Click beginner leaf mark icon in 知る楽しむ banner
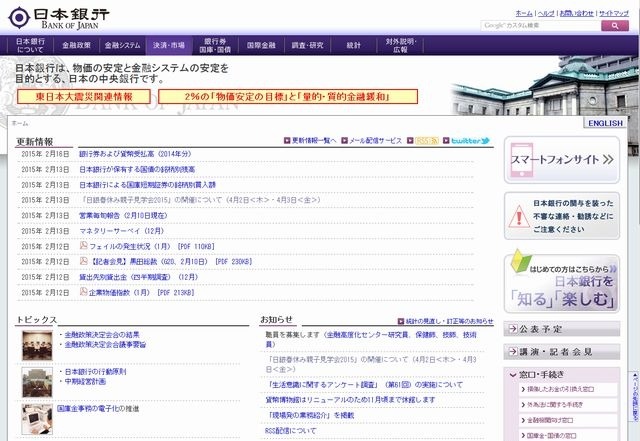 (x=521, y=261)
